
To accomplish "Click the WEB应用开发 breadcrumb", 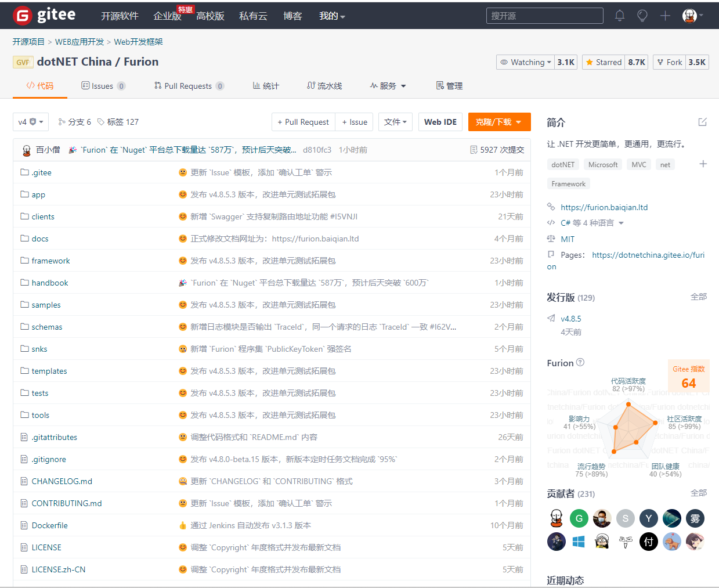I will (x=80, y=42).
